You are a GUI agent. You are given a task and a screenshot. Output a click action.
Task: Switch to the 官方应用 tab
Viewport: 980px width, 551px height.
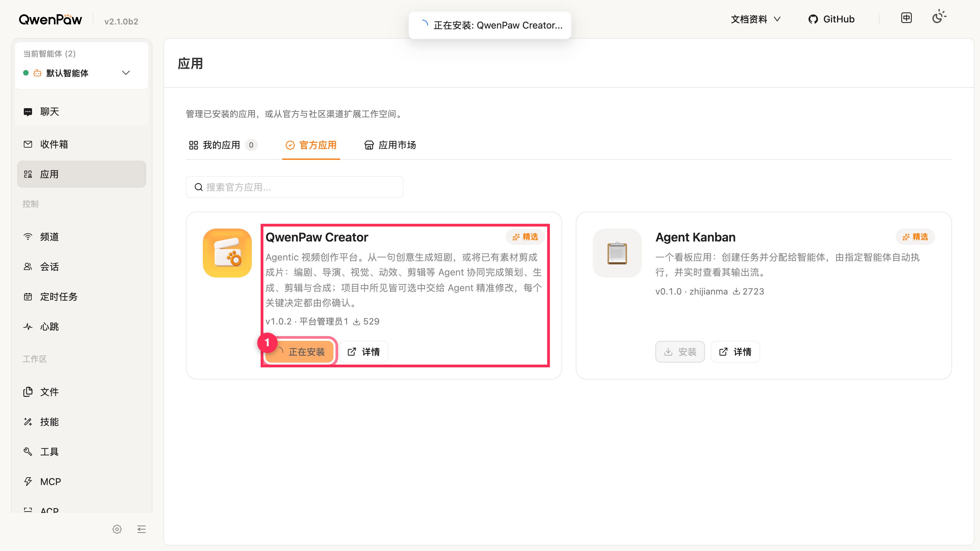311,145
